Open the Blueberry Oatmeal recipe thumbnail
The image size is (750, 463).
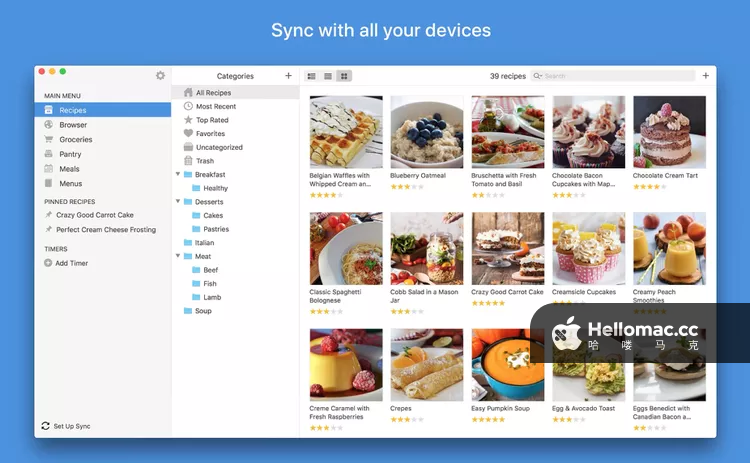pos(427,132)
